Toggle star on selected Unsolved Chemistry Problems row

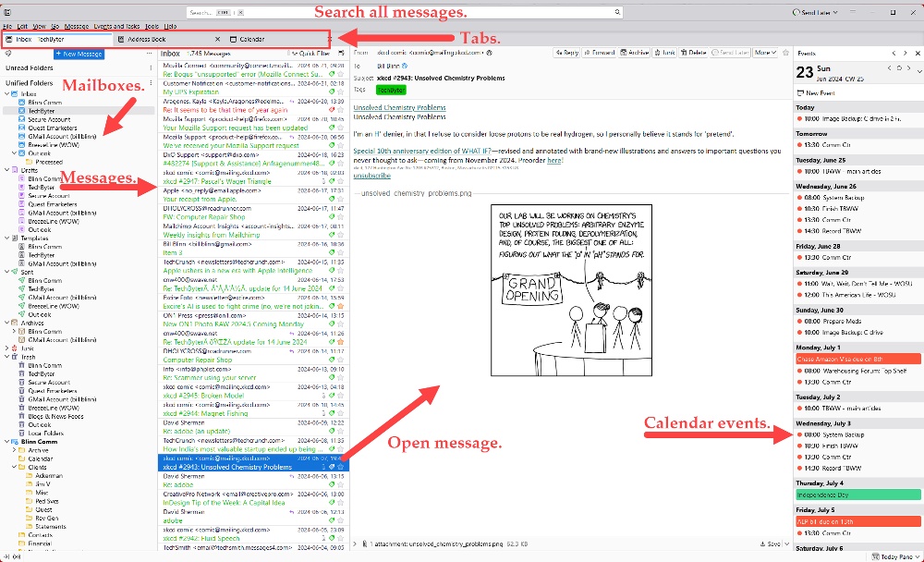pyautogui.click(x=341, y=467)
